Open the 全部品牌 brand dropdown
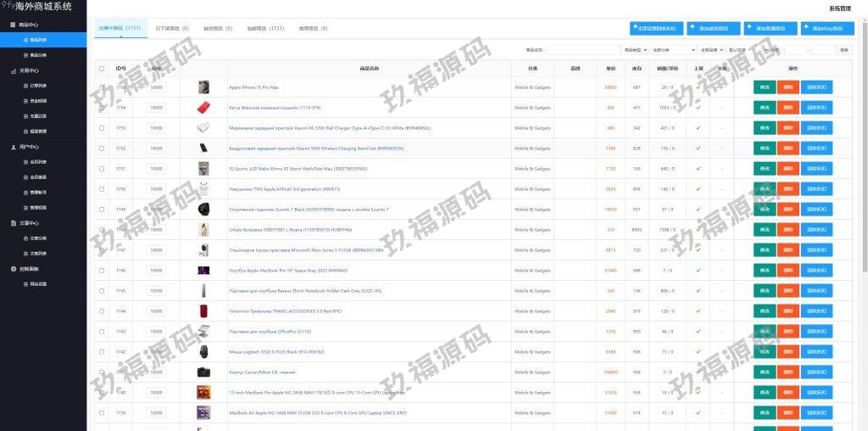868x431 pixels. pos(709,50)
